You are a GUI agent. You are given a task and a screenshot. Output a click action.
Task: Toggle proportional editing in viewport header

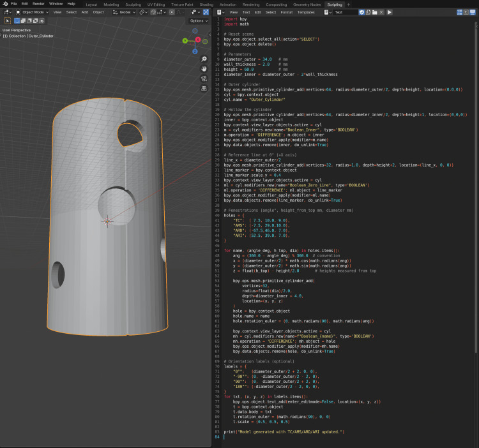point(172,12)
